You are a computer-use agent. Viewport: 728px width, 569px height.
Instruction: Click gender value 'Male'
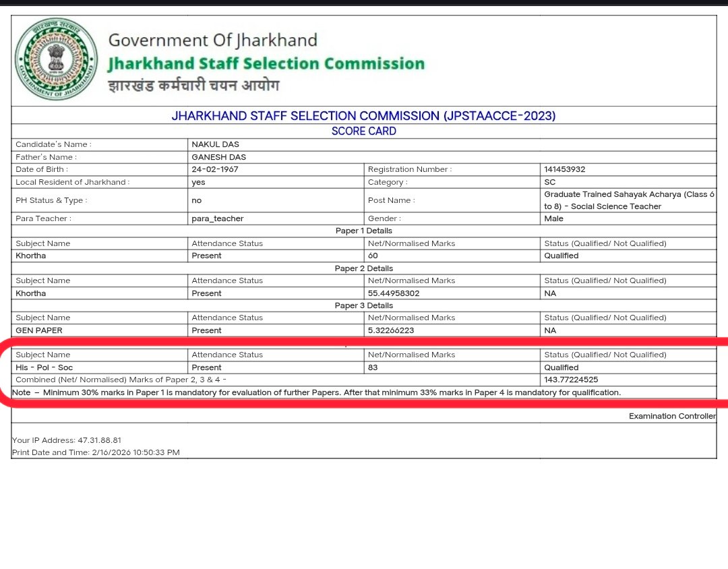(553, 219)
